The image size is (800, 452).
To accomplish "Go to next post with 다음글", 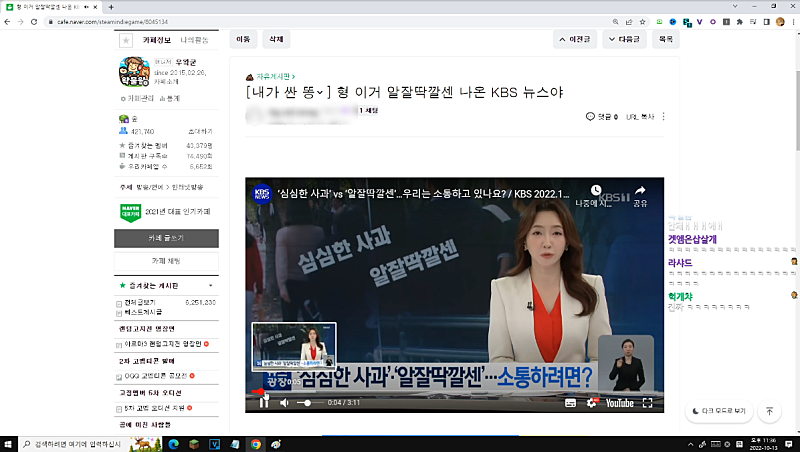I will coord(624,39).
